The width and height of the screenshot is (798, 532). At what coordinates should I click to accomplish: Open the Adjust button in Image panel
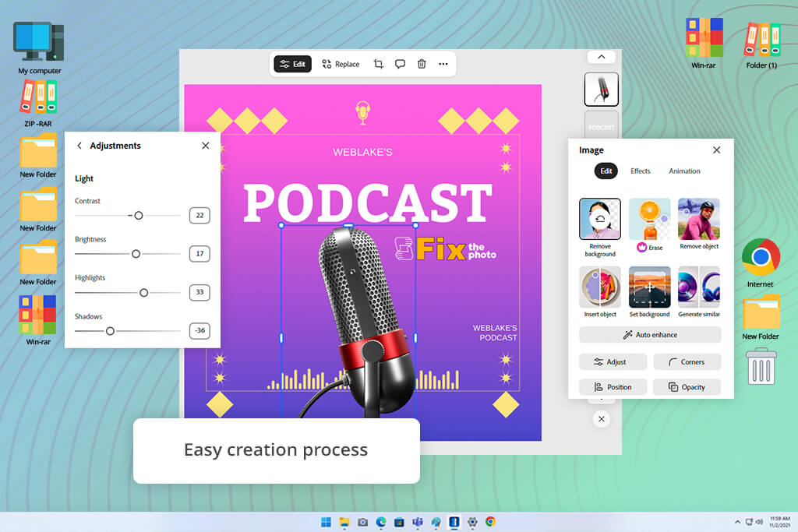[613, 362]
